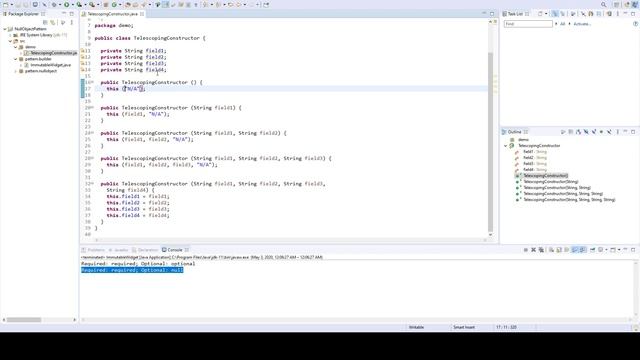Clear the Console with clear icon

tap(551, 250)
